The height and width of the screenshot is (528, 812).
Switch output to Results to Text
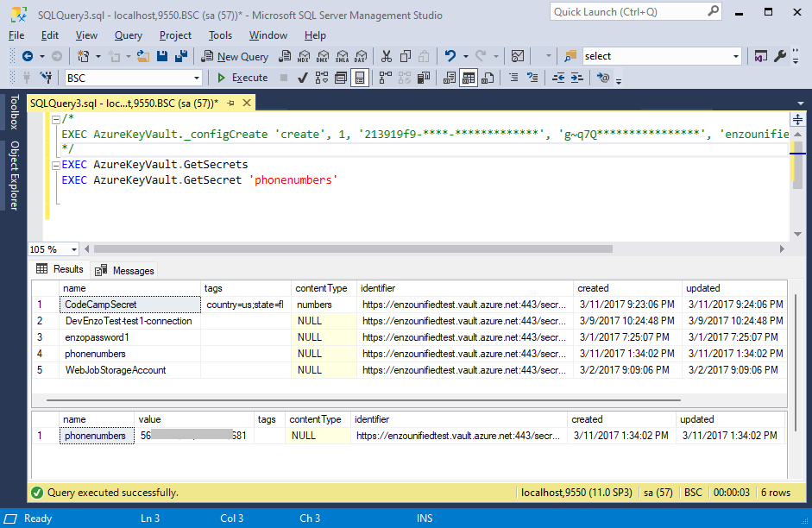tap(450, 79)
